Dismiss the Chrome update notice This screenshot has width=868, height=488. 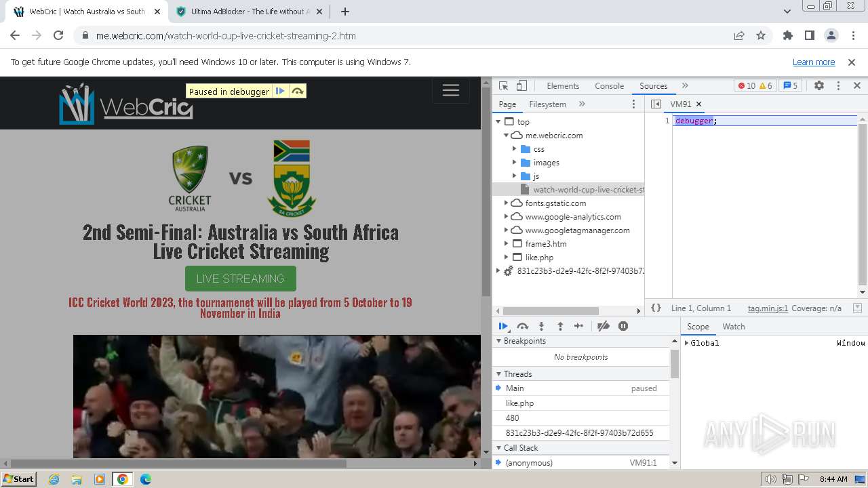tap(852, 62)
